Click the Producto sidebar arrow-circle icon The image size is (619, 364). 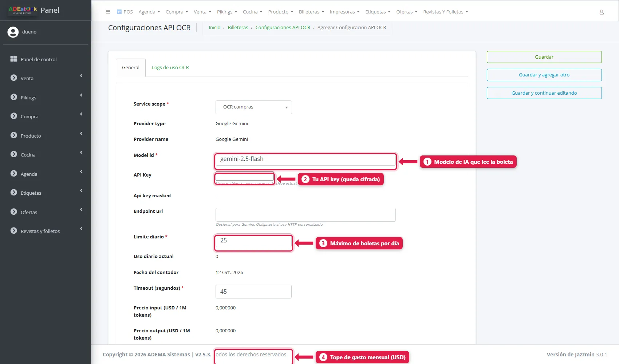[x=14, y=135]
